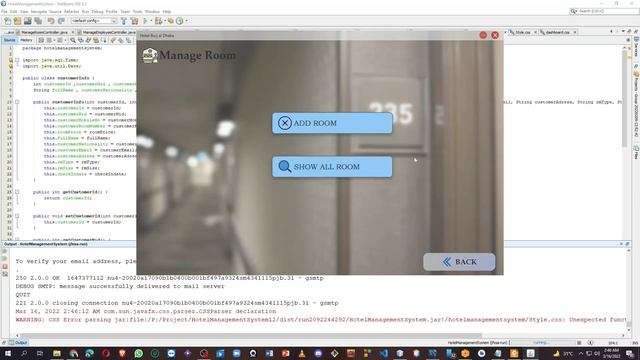The image size is (640, 360).
Task: Open the Windows Start menu
Action: coord(8,353)
